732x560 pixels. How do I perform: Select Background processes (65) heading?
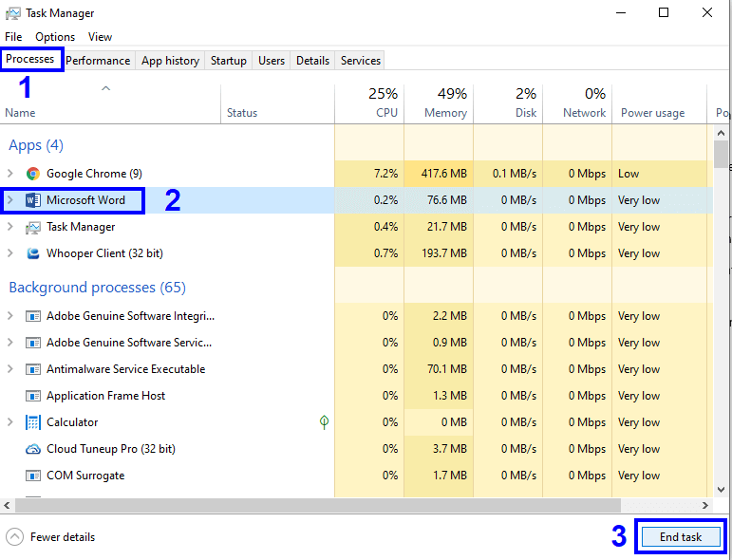tap(97, 288)
